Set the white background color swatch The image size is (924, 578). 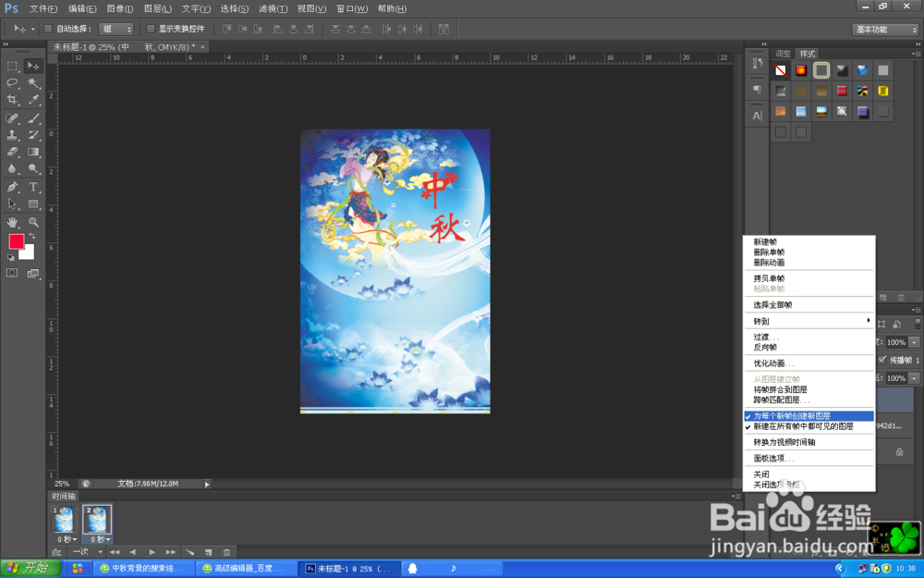pos(29,253)
